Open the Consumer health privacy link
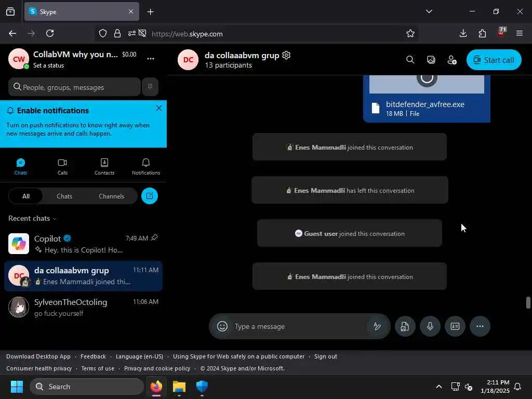Screen dimensions: 532x399 tap(39, 368)
